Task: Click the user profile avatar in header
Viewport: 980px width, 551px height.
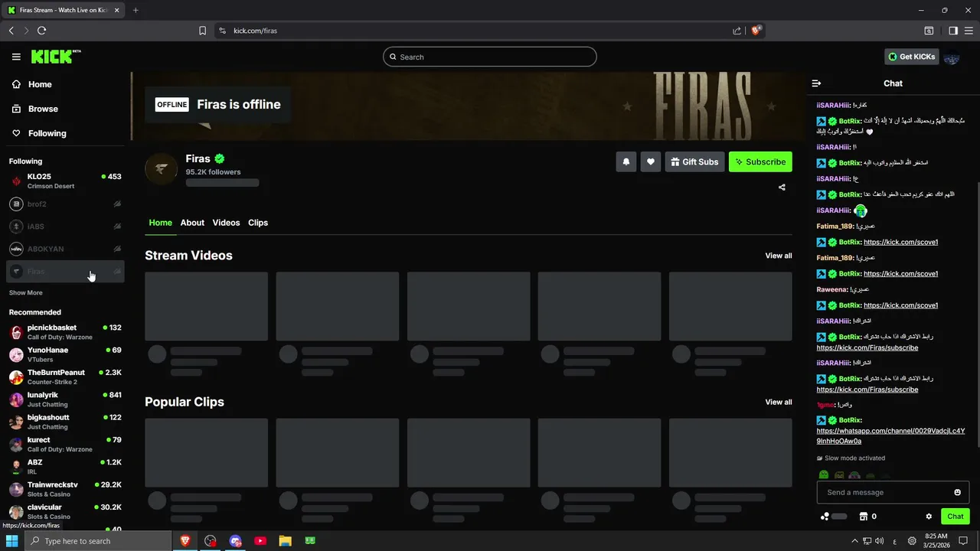Action: [952, 57]
